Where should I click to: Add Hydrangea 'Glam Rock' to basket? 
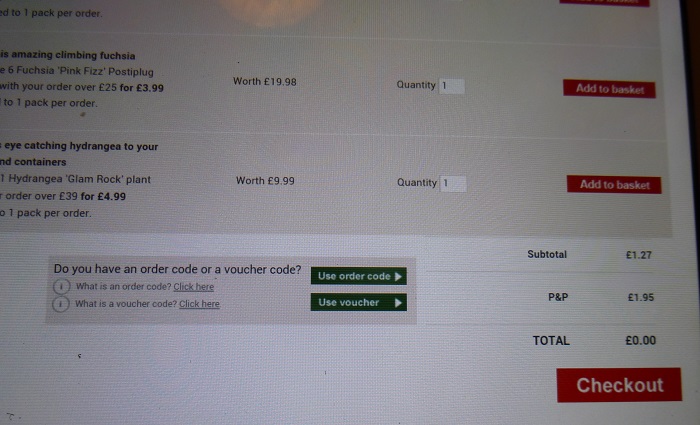click(614, 184)
